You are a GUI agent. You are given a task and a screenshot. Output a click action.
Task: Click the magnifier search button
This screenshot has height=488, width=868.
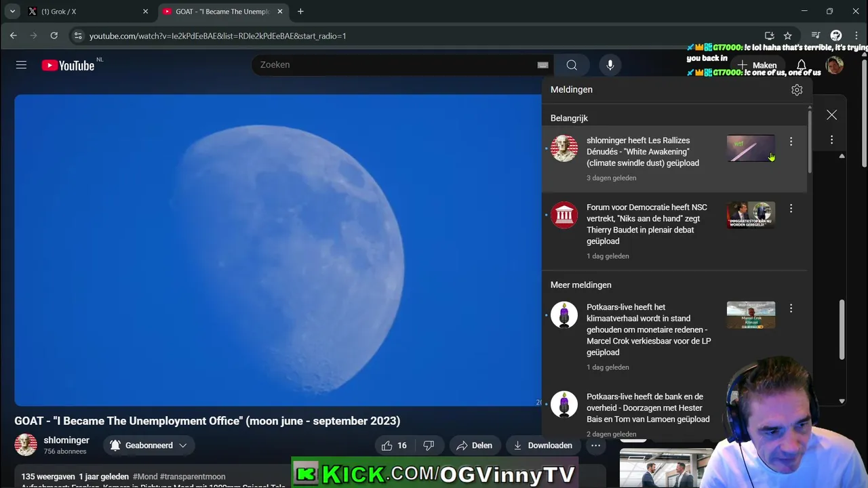(x=572, y=65)
